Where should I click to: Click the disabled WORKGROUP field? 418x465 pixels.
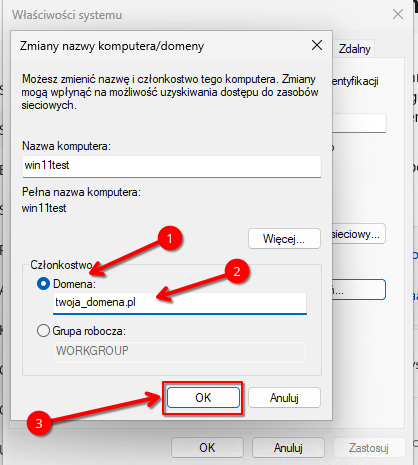[x=180, y=351]
